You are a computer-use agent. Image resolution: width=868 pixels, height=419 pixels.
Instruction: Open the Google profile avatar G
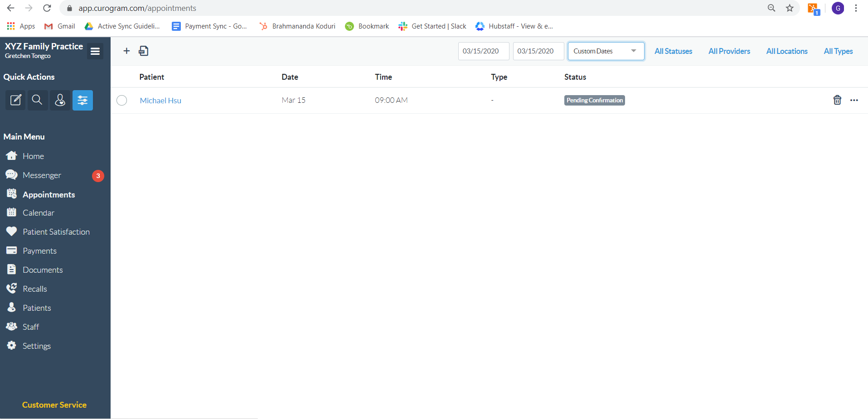pos(838,8)
